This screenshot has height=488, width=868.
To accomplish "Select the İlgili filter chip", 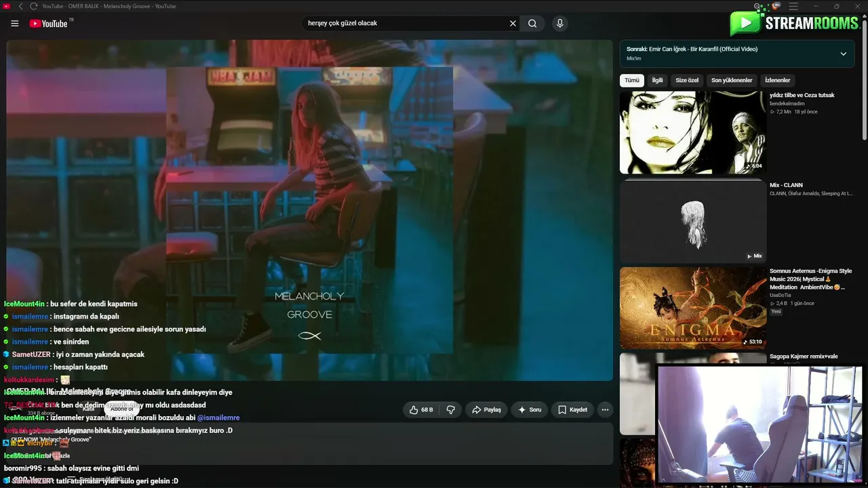I will coord(657,80).
